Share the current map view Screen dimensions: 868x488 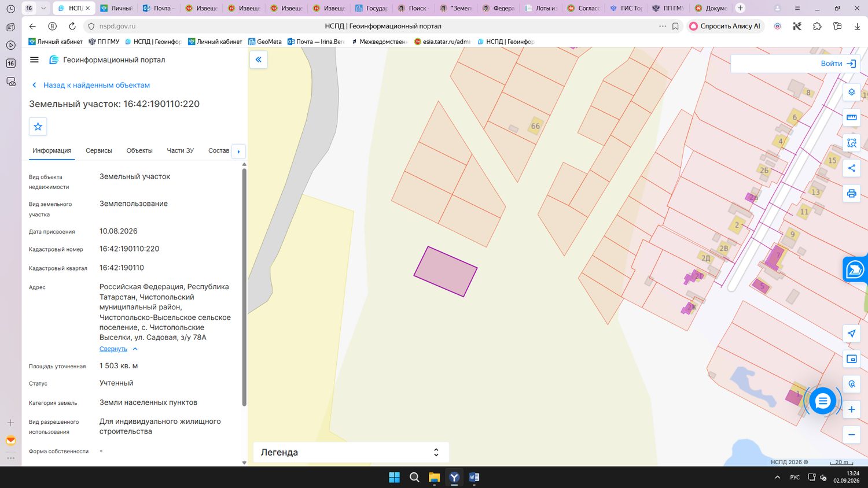(x=851, y=168)
